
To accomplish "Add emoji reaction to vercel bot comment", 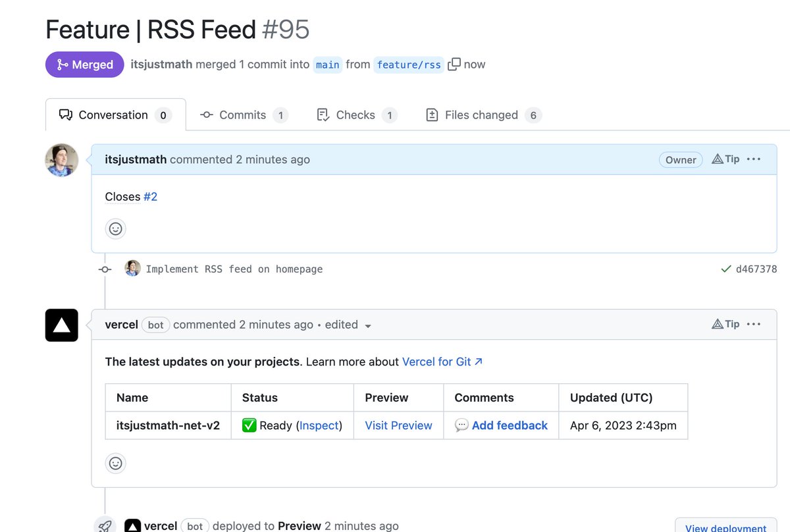I will point(115,463).
